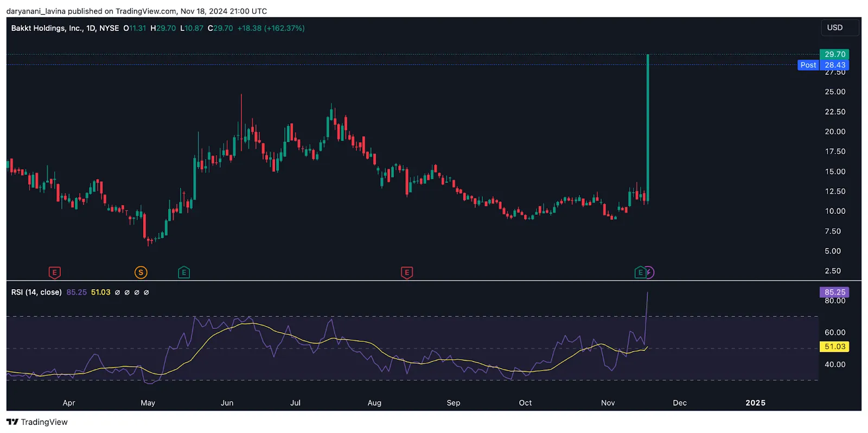868x433 pixels.
Task: Click the change value +18.38 (+162.37%)
Action: tap(271, 28)
